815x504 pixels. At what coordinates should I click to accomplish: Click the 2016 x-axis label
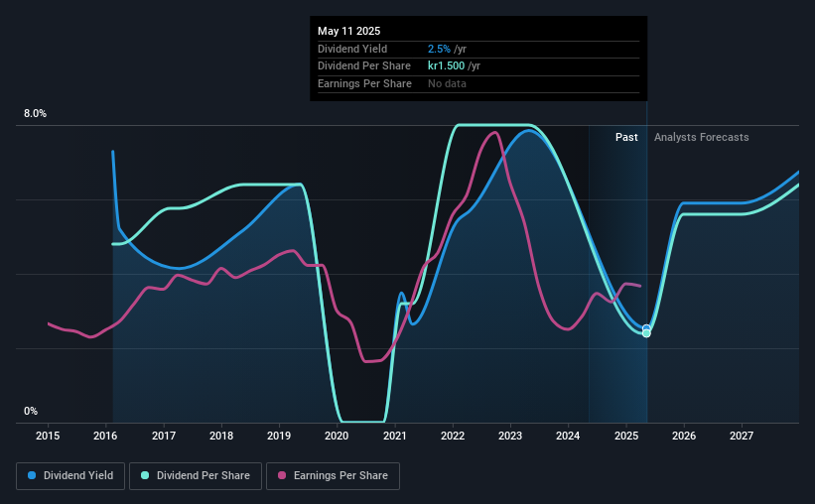[x=105, y=436]
